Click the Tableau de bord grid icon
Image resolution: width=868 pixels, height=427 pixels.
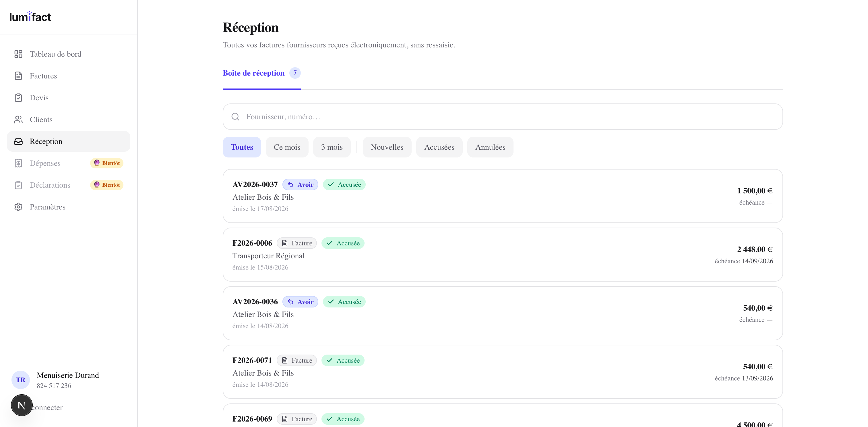click(18, 54)
